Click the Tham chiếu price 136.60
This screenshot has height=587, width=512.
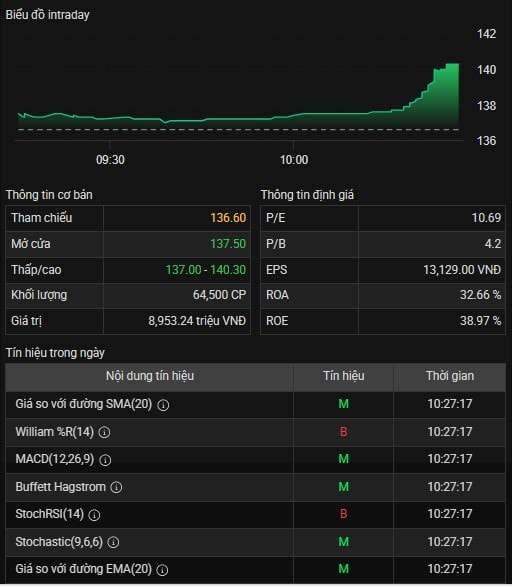pyautogui.click(x=228, y=218)
